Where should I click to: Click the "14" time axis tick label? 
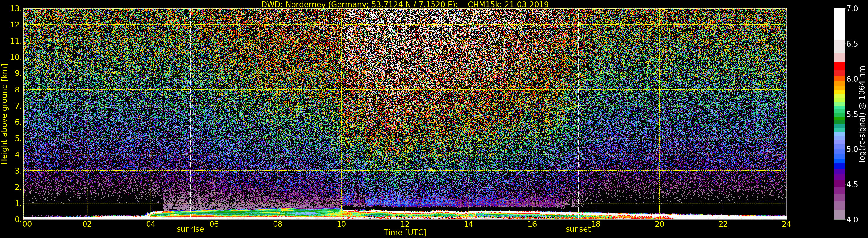pos(469,224)
